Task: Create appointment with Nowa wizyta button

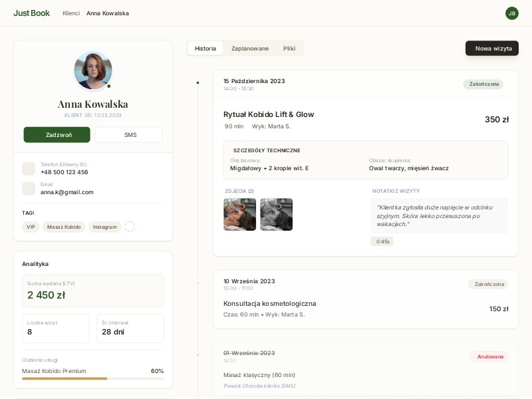Action: (491, 48)
